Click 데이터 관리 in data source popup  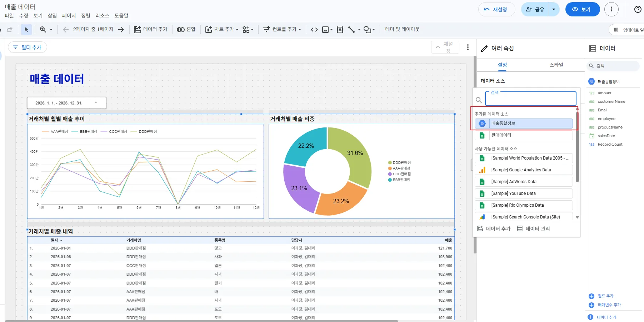point(533,228)
